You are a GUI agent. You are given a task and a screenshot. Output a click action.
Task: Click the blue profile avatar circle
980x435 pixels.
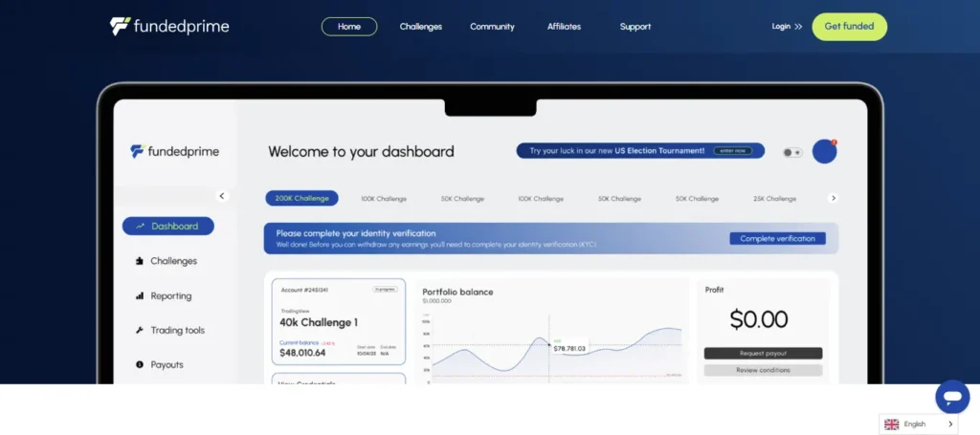(x=824, y=152)
